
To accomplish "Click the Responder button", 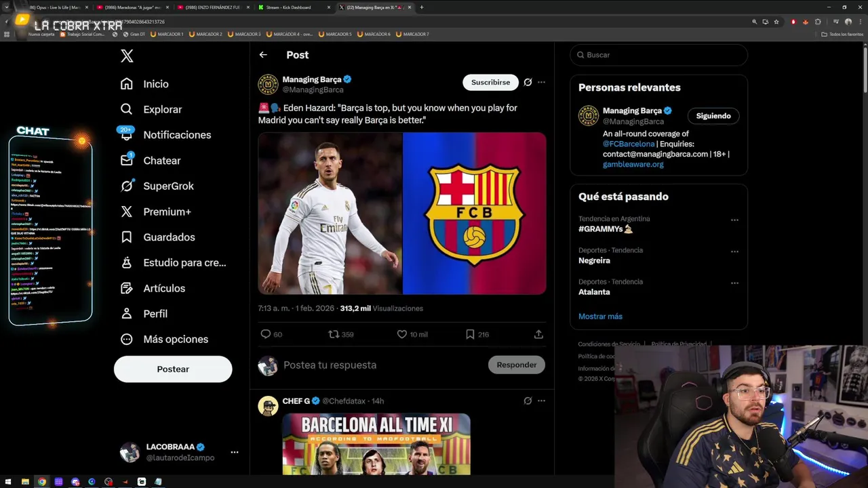I will pos(516,365).
